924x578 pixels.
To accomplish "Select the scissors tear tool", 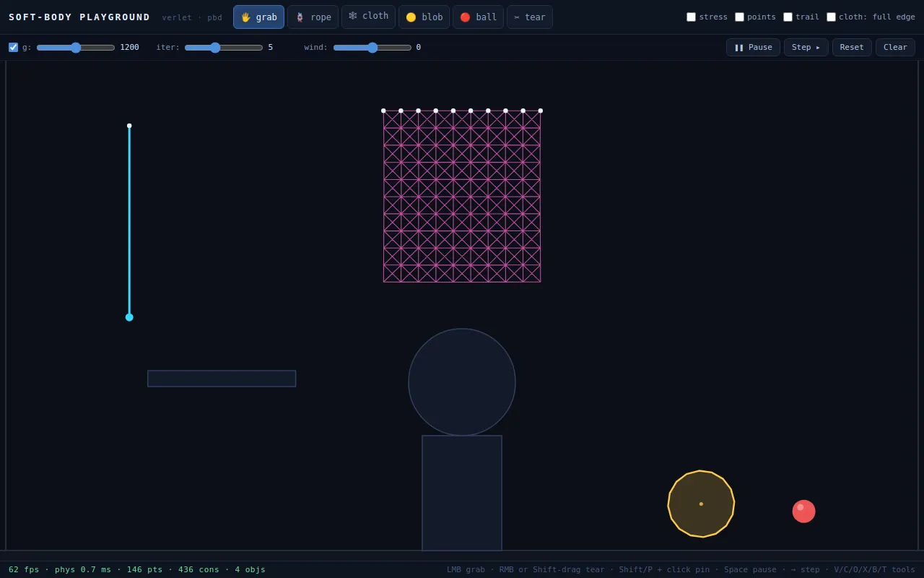I will click(530, 17).
